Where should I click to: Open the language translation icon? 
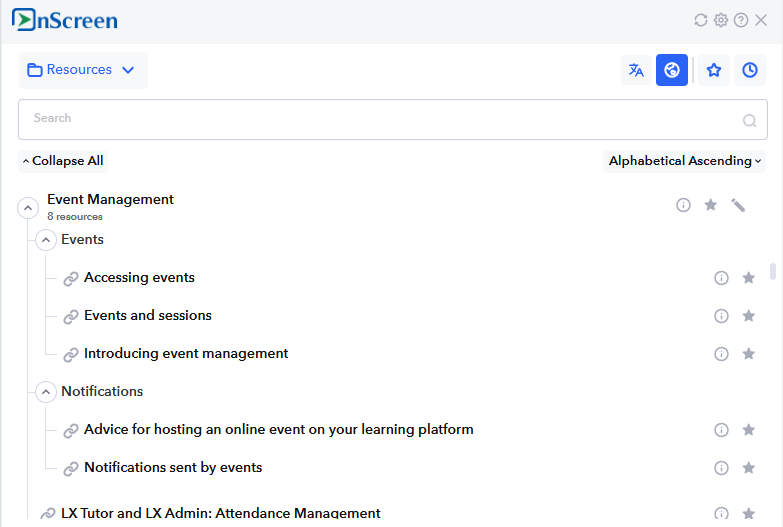click(636, 70)
